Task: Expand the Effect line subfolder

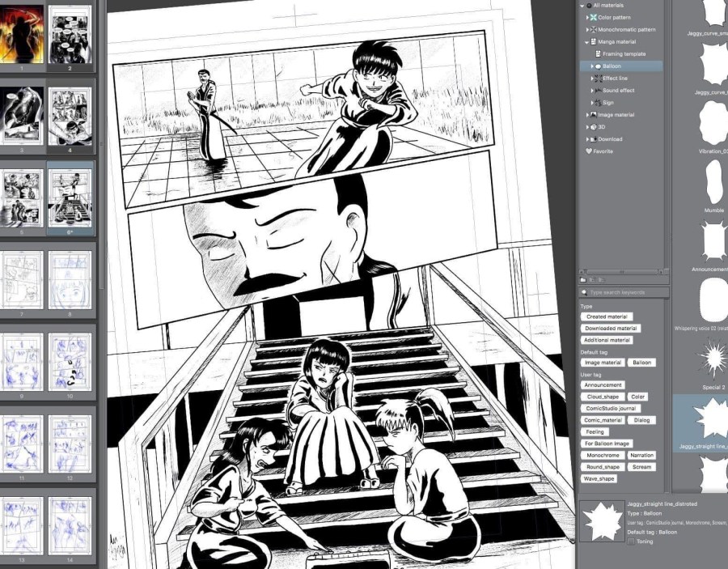Action: [593, 79]
